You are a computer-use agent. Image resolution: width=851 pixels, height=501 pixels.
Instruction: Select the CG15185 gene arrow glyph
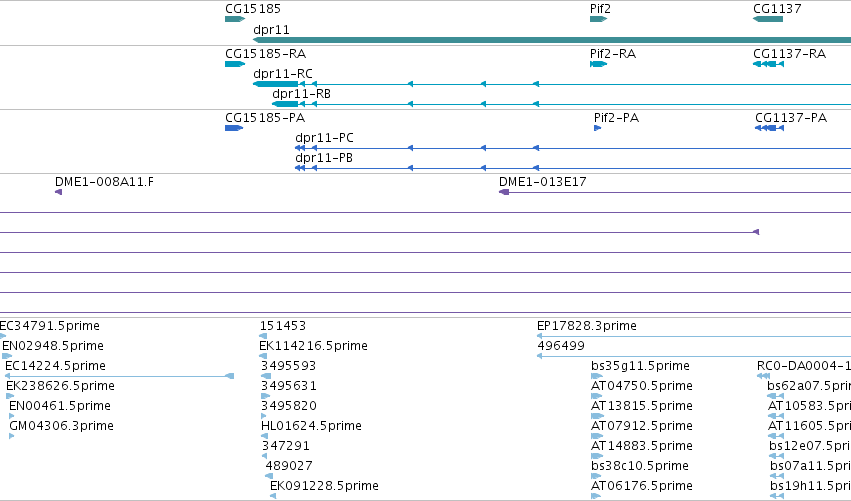(235, 20)
